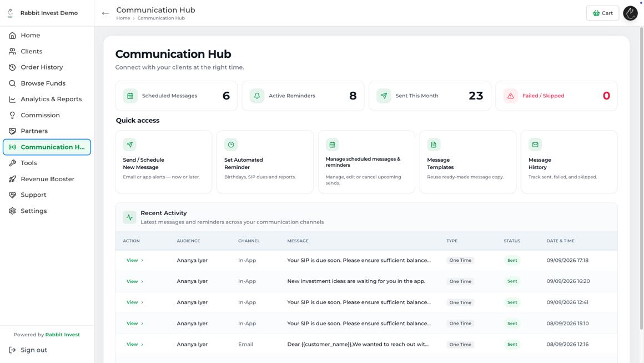Screen dimensions: 644x363
Task: Select Revenue Booster menu item
Action: [47, 179]
